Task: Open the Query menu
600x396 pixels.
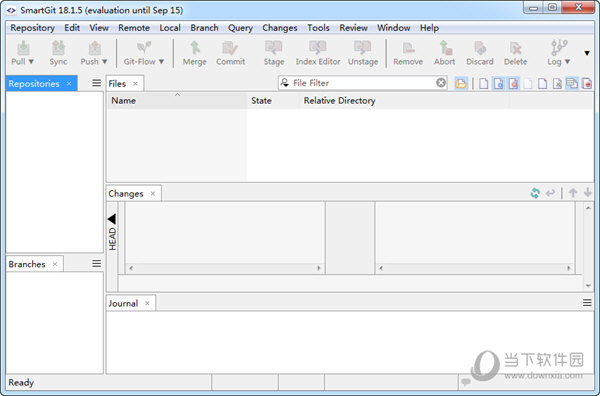Action: coord(240,28)
